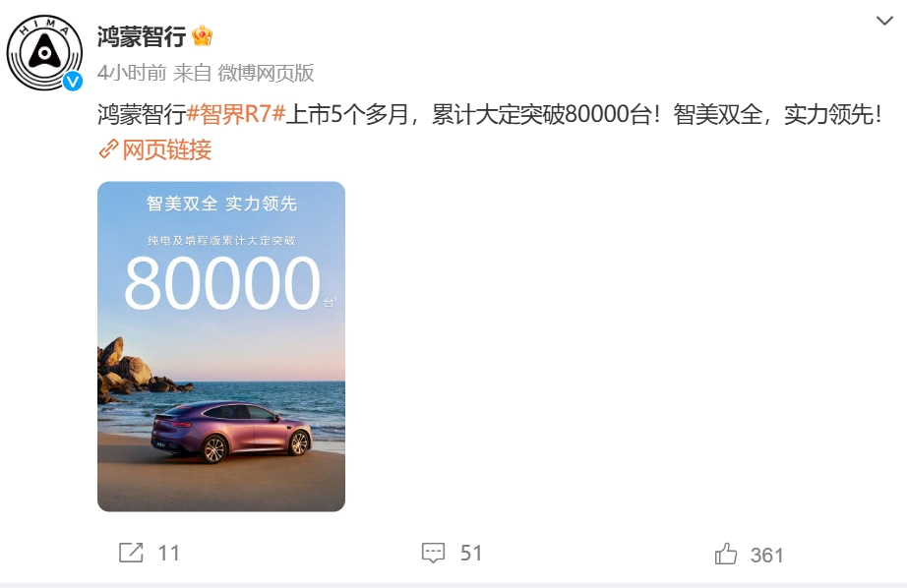Open the #智界R7# hashtag topic

(x=236, y=114)
